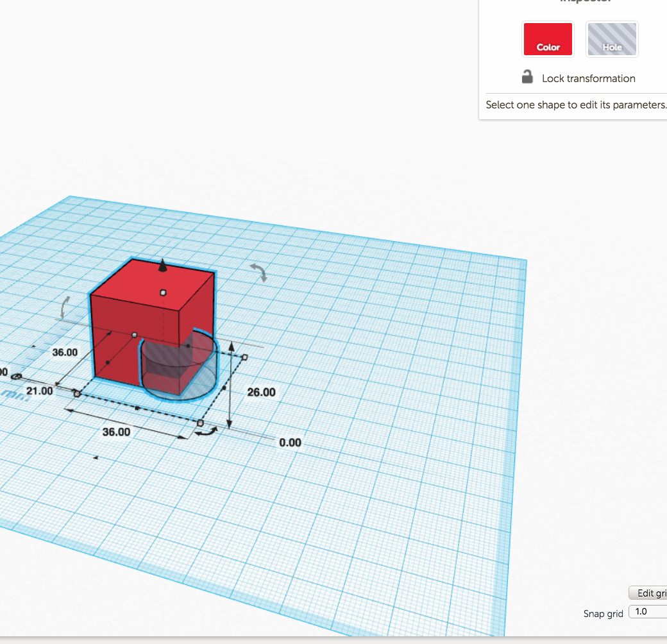Click white corner handle atop the 26.00 arrow
This screenshot has width=667, height=644.
tap(244, 356)
